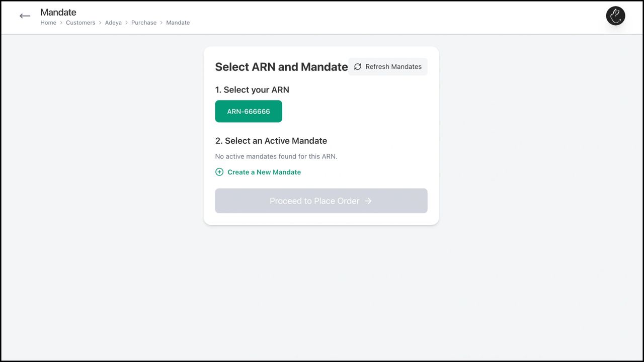Click the chevron between Adeya and Purchase
The height and width of the screenshot is (362, 644).
tap(127, 23)
